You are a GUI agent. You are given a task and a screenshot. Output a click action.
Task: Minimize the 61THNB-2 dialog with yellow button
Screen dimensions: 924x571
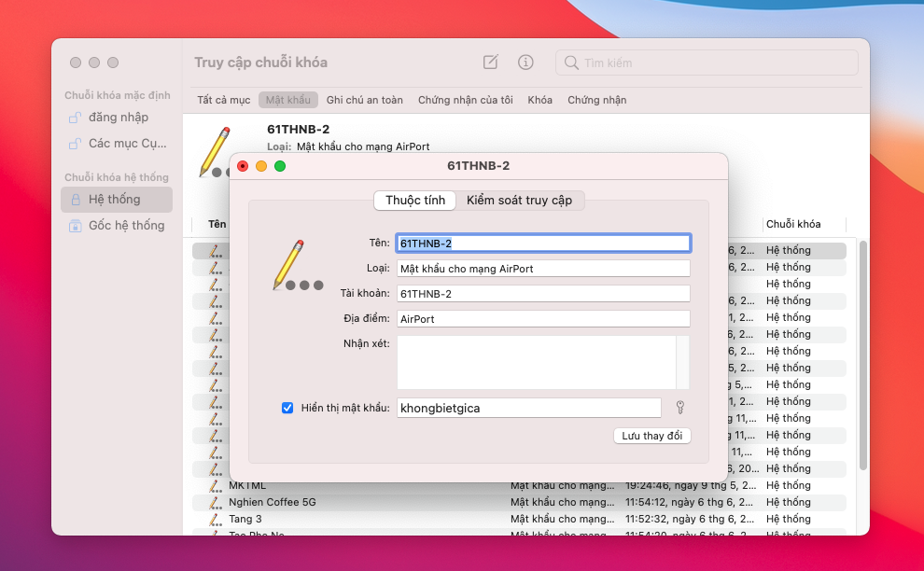tap(261, 166)
